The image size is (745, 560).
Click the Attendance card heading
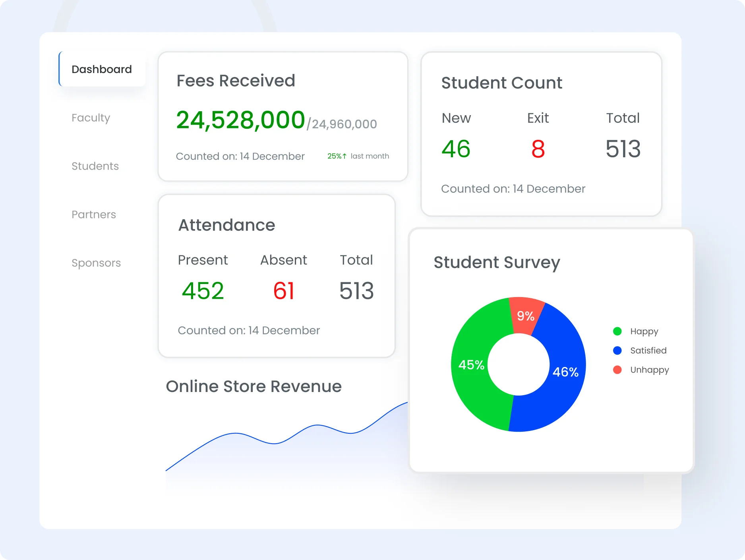226,225
